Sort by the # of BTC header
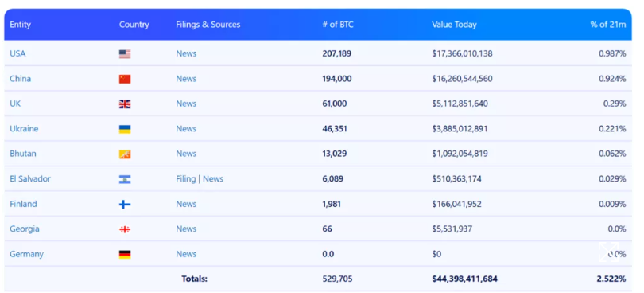The height and width of the screenshot is (293, 644). [x=338, y=25]
